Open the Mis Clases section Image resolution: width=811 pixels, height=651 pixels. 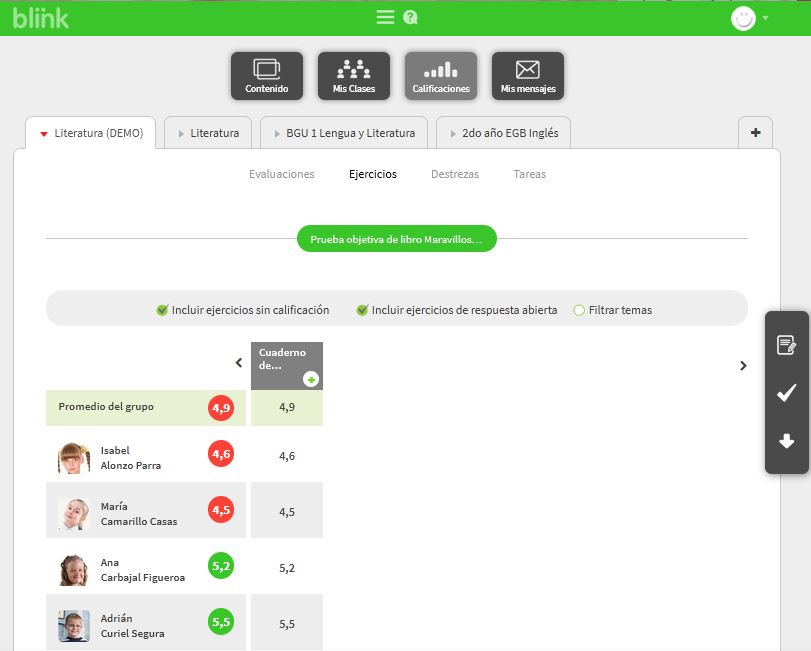click(354, 76)
